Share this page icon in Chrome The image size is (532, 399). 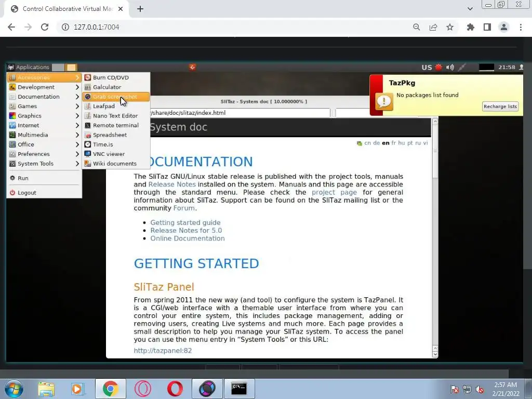(433, 27)
